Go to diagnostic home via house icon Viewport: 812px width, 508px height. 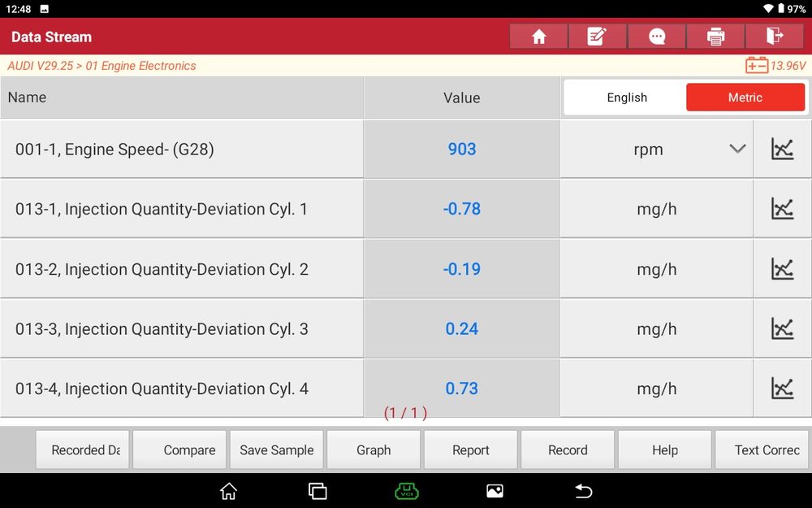538,37
